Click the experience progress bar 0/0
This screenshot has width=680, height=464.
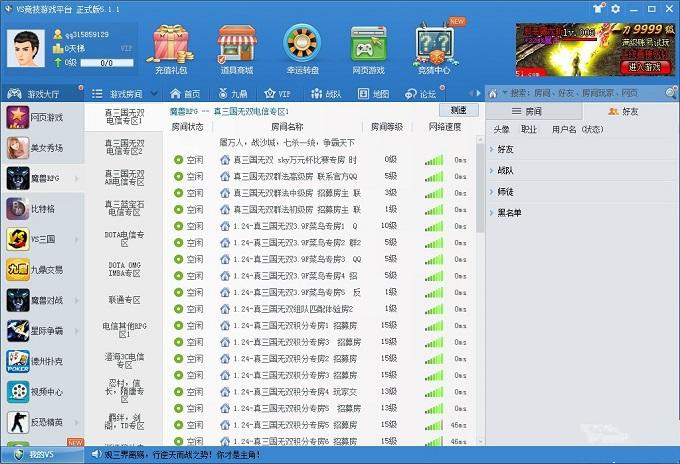tap(107, 63)
